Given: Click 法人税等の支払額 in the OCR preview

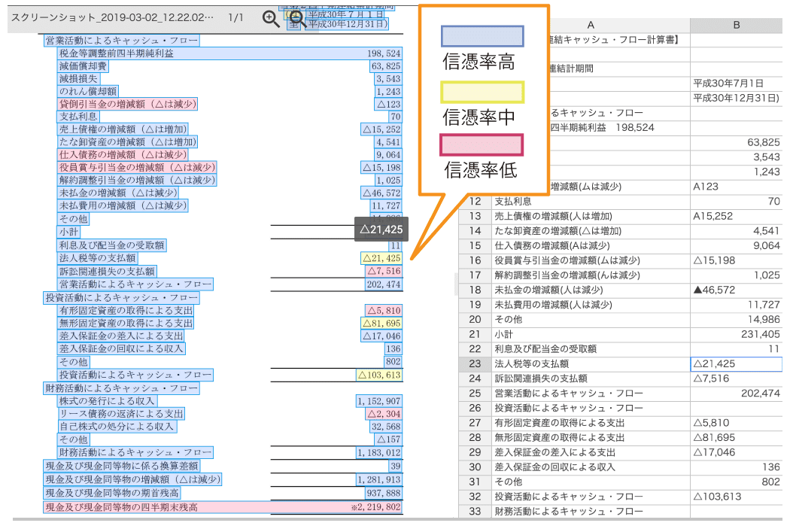Looking at the screenshot, I should [x=98, y=258].
